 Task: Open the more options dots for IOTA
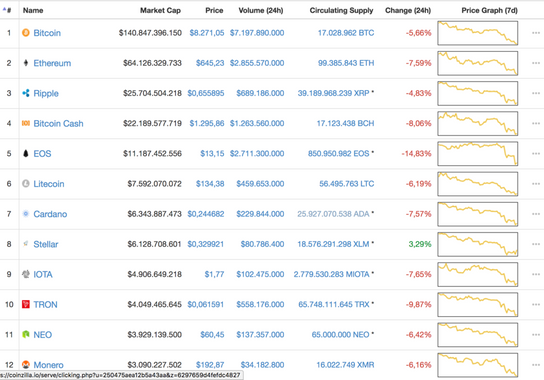click(x=536, y=275)
